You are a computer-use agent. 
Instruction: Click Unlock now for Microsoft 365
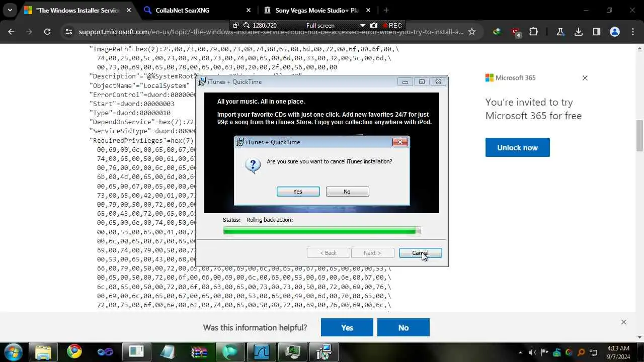(517, 147)
